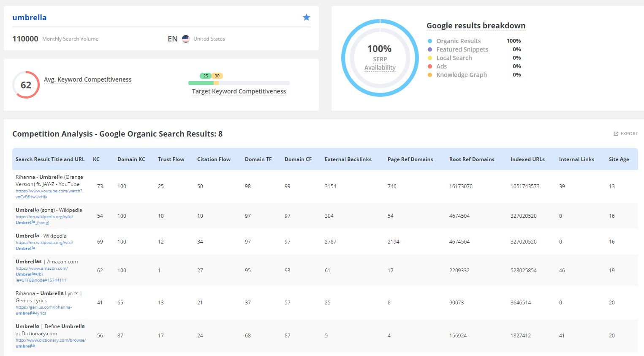Sort by KC column header
The height and width of the screenshot is (356, 644).
click(x=96, y=159)
